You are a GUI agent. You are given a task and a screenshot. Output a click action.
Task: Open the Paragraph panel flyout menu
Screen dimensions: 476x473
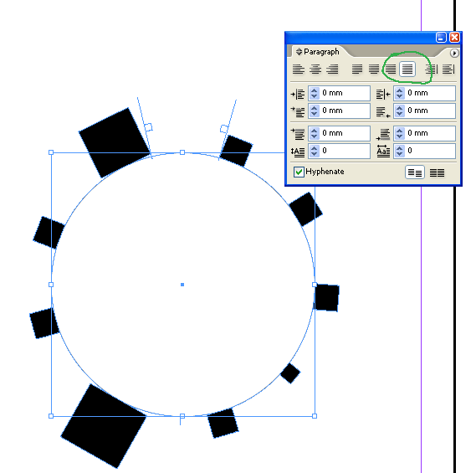[454, 54]
